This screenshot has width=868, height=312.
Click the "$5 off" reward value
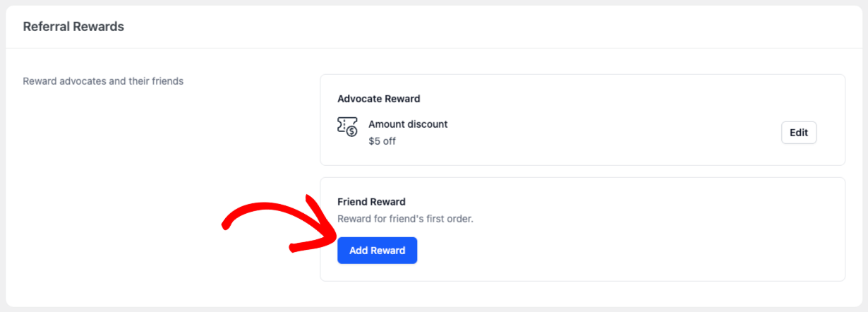tap(382, 141)
